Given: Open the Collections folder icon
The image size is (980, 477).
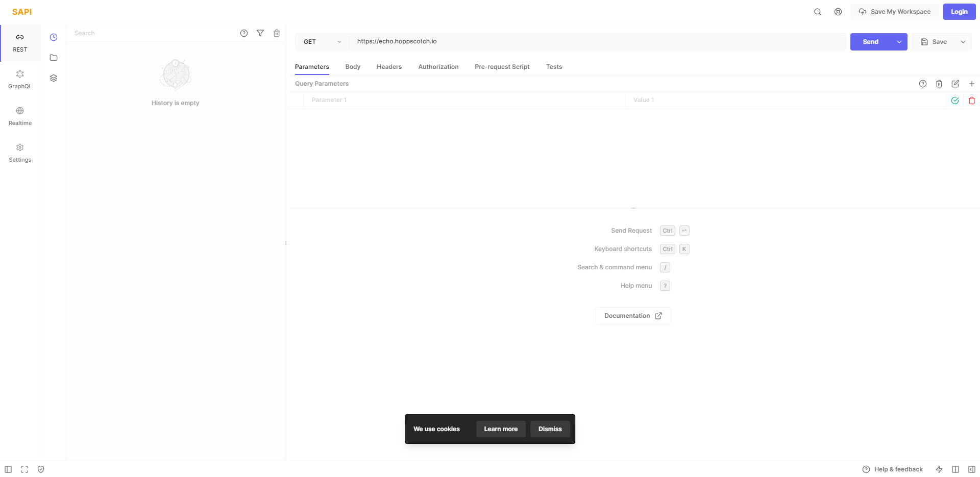Looking at the screenshot, I should click(54, 58).
